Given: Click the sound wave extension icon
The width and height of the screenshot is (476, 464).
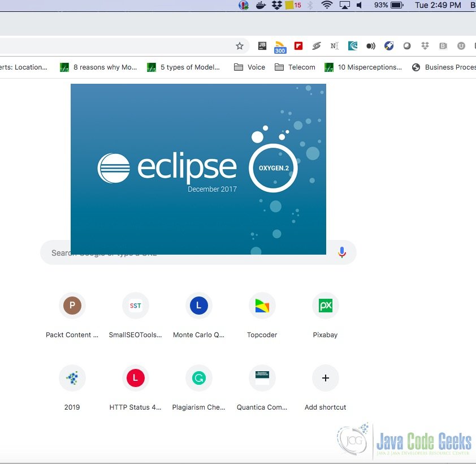Looking at the screenshot, I should coord(370,46).
